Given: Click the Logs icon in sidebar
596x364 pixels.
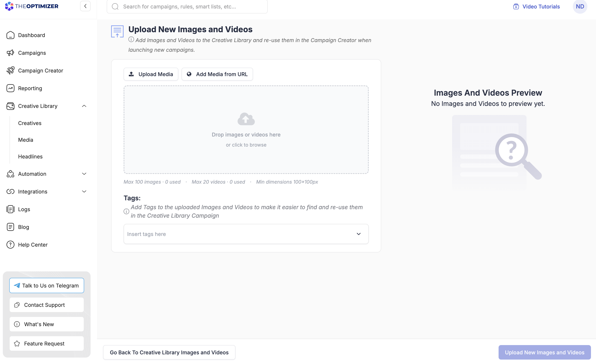Looking at the screenshot, I should 10,209.
